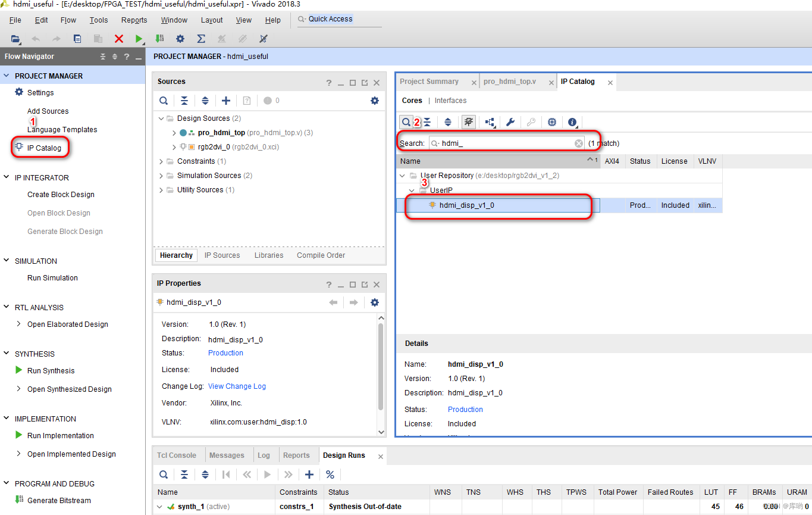Click the Program Device bitstream toolbar icon
The image size is (812, 515).
tap(159, 39)
